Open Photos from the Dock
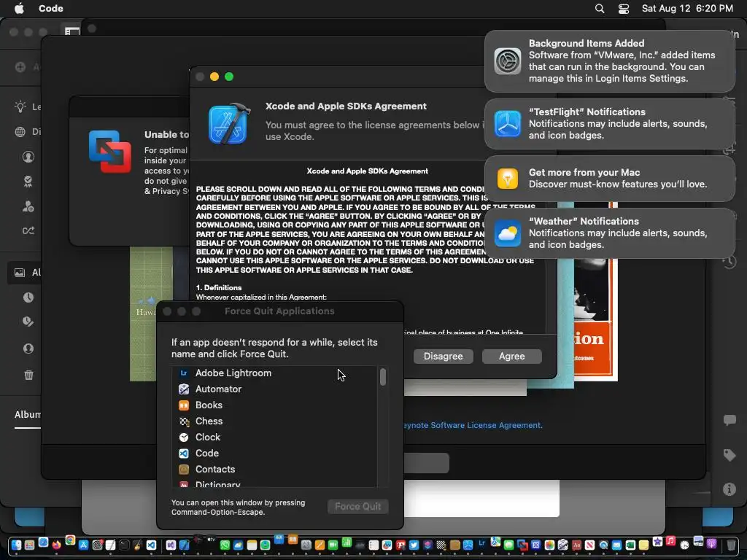 [x=549, y=545]
